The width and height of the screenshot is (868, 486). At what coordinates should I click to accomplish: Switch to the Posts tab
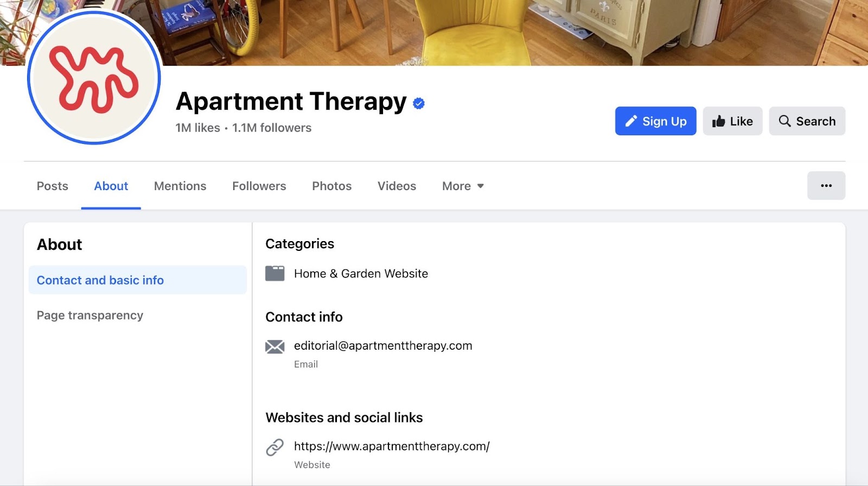[53, 186]
